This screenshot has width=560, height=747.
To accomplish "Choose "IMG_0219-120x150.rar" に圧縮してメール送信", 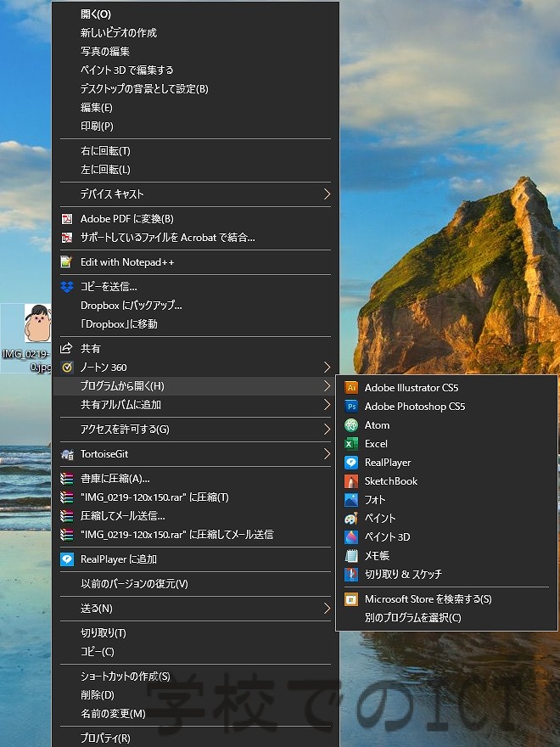I will click(x=195, y=535).
